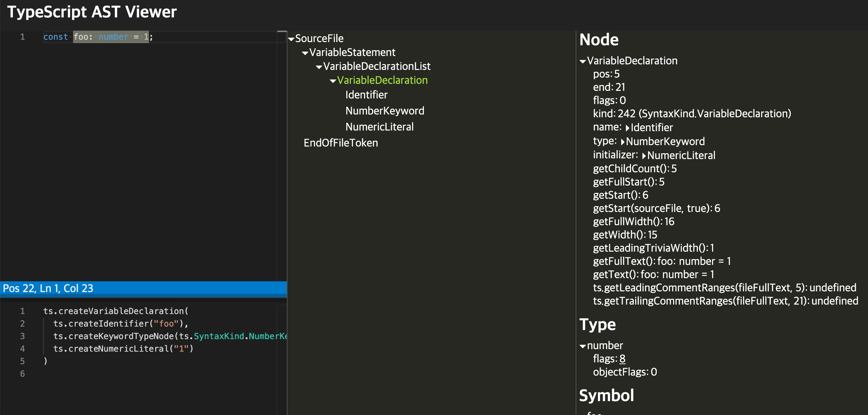Select the VariableStatement label in tree

tap(352, 52)
